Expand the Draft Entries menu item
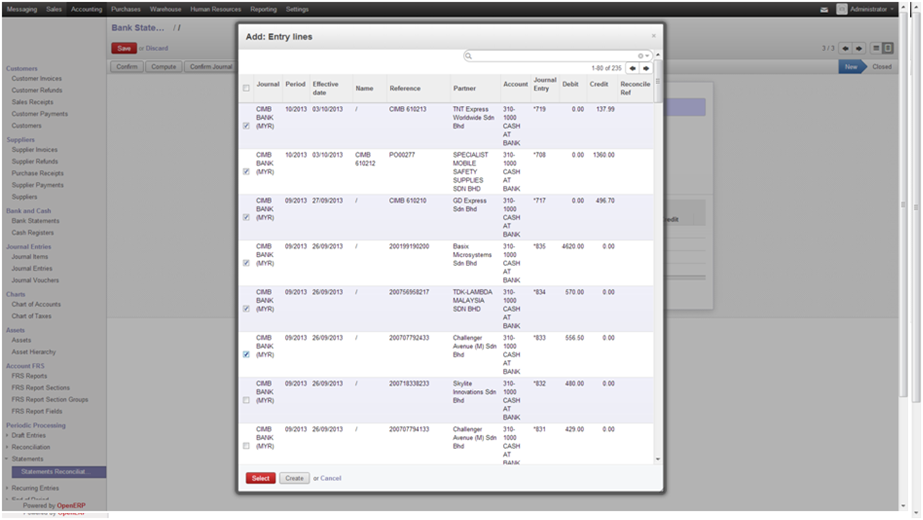Image resolution: width=923 pixels, height=520 pixels. tap(28, 435)
